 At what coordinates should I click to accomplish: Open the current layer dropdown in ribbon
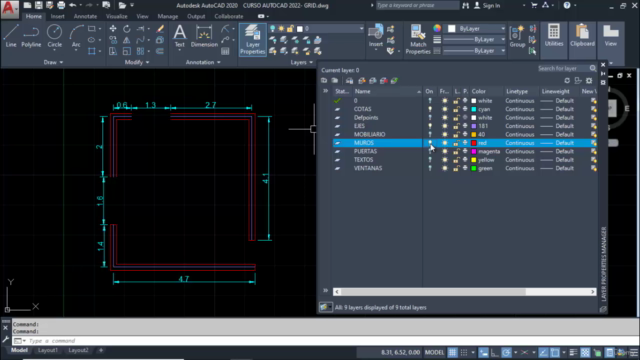[361, 29]
